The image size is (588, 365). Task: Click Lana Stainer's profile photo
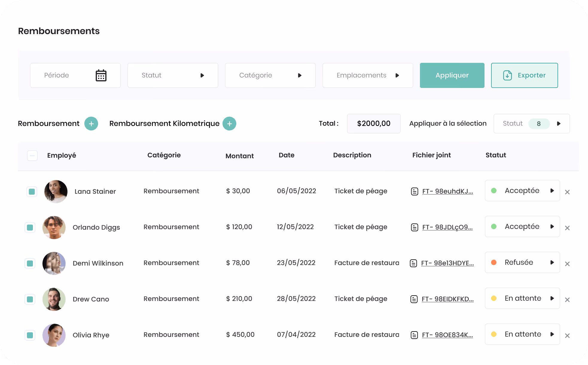(56, 191)
